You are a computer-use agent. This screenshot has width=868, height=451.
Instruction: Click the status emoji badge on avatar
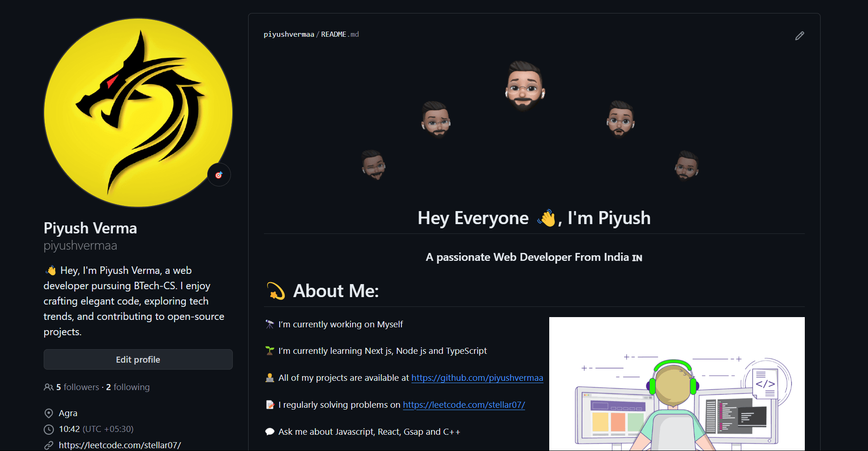tap(219, 175)
